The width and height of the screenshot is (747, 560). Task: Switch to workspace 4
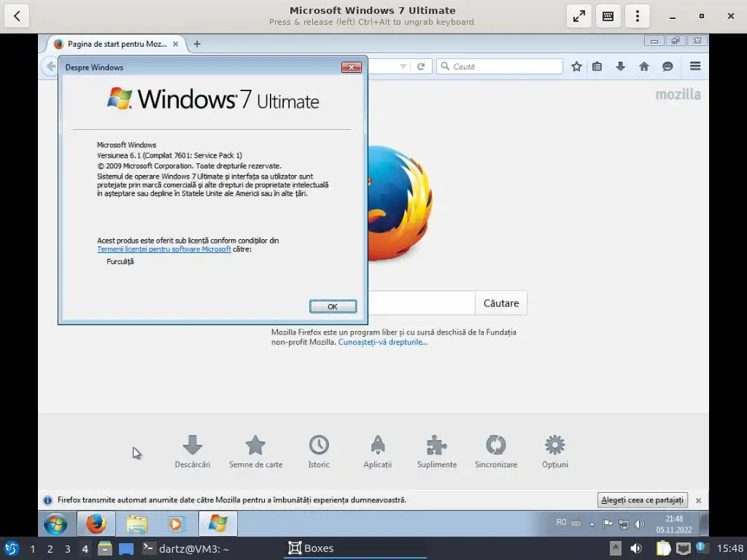pyautogui.click(x=85, y=549)
